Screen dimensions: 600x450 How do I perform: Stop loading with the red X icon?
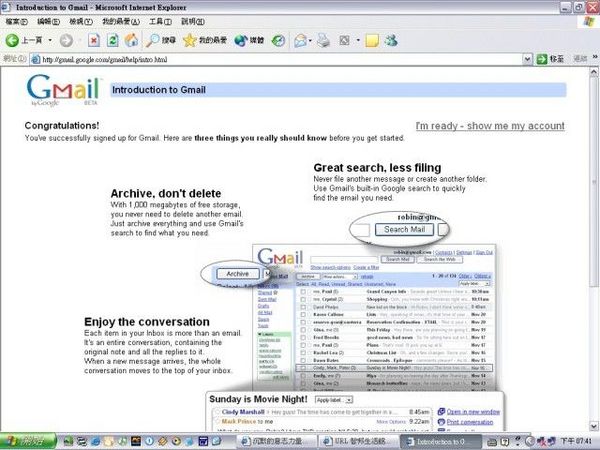(x=94, y=40)
